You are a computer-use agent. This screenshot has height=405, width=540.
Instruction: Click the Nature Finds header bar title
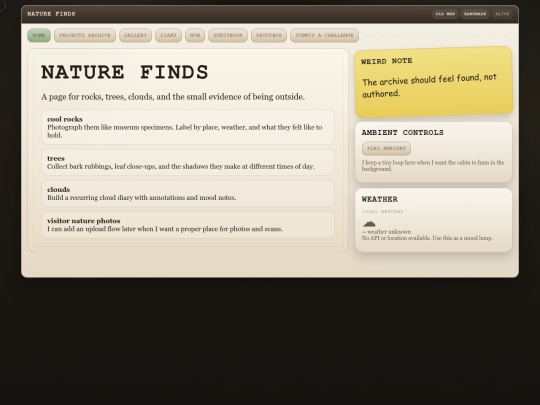pos(51,14)
